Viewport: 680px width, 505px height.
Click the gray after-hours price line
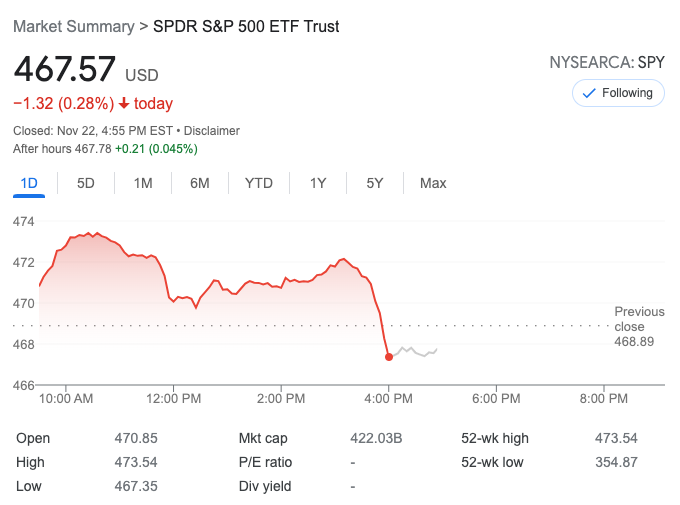tap(415, 351)
